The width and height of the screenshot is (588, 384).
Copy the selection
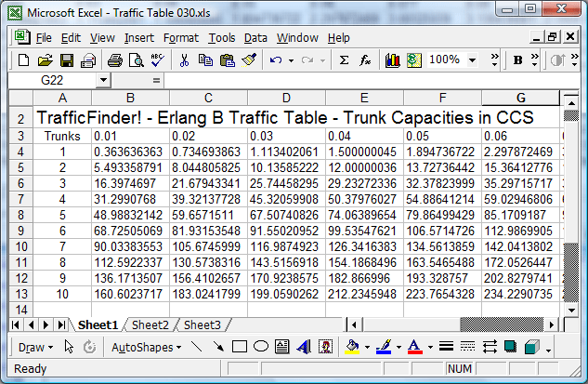click(x=205, y=60)
